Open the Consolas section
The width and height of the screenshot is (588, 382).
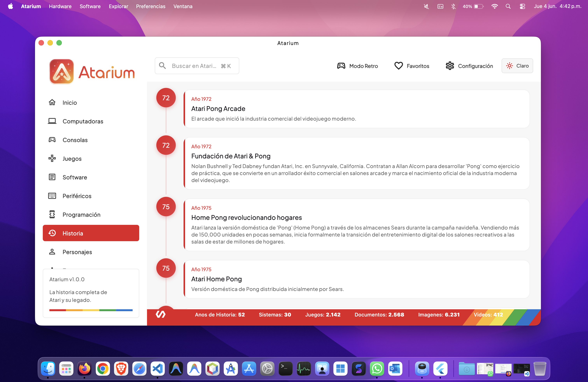click(x=91, y=140)
